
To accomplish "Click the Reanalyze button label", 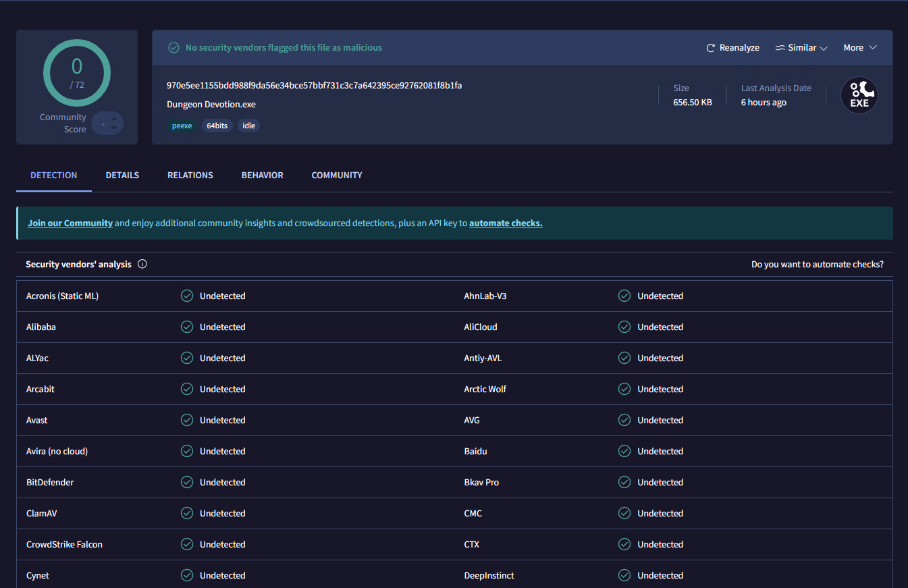I will point(739,48).
